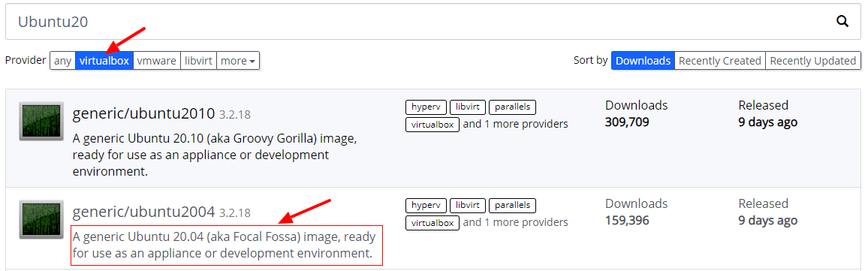
Task: Click parallels tag on ubuntu2010 box
Action: [512, 107]
